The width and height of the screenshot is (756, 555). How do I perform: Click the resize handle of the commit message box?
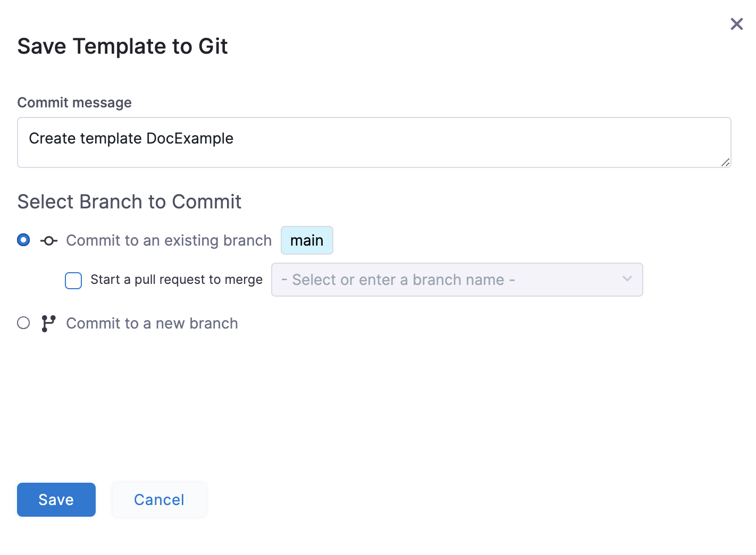[x=725, y=162]
